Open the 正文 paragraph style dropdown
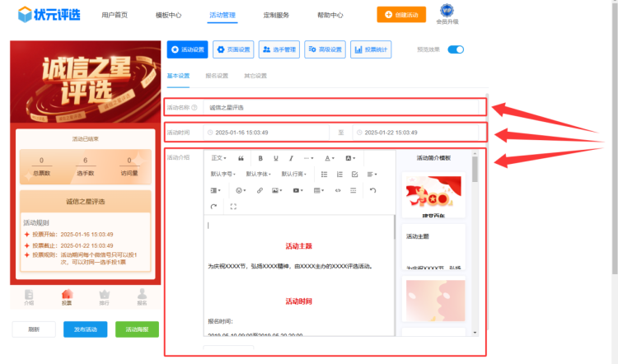 (218, 158)
